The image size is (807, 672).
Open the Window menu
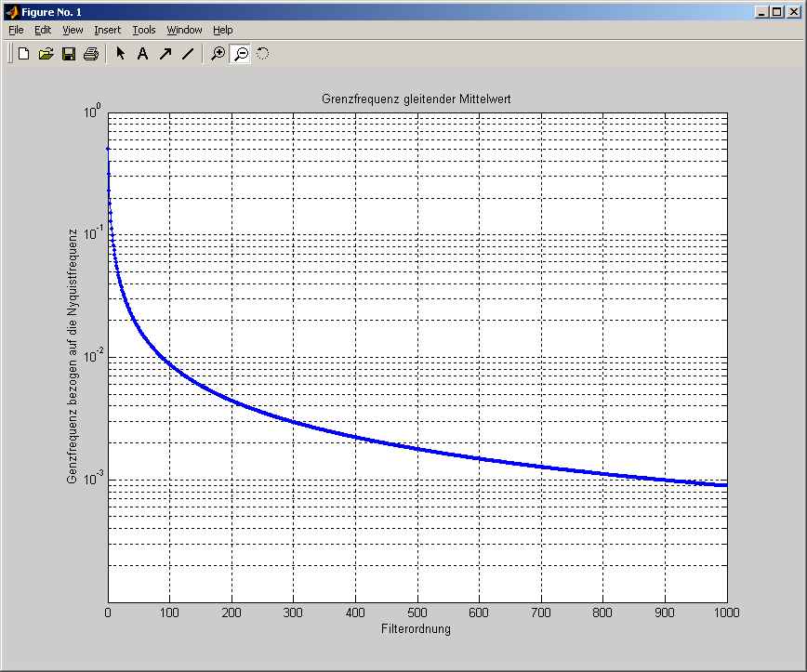(184, 30)
